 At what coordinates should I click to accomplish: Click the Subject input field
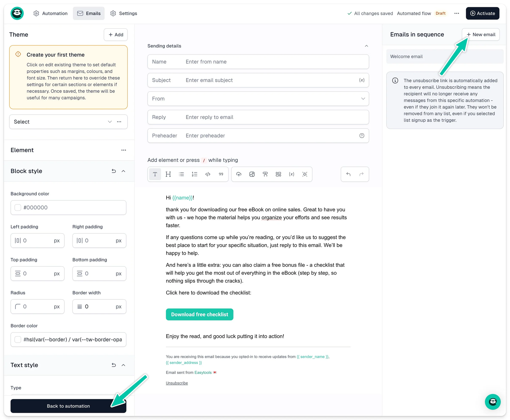[258, 80]
